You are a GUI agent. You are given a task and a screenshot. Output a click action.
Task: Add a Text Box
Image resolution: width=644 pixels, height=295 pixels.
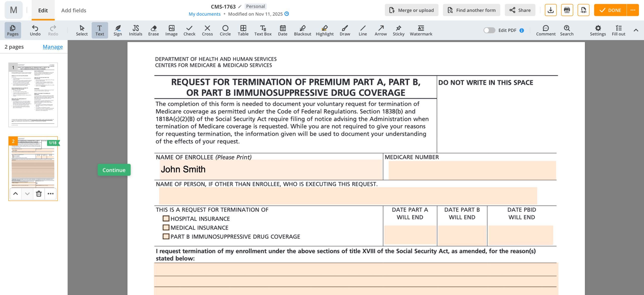point(263,30)
